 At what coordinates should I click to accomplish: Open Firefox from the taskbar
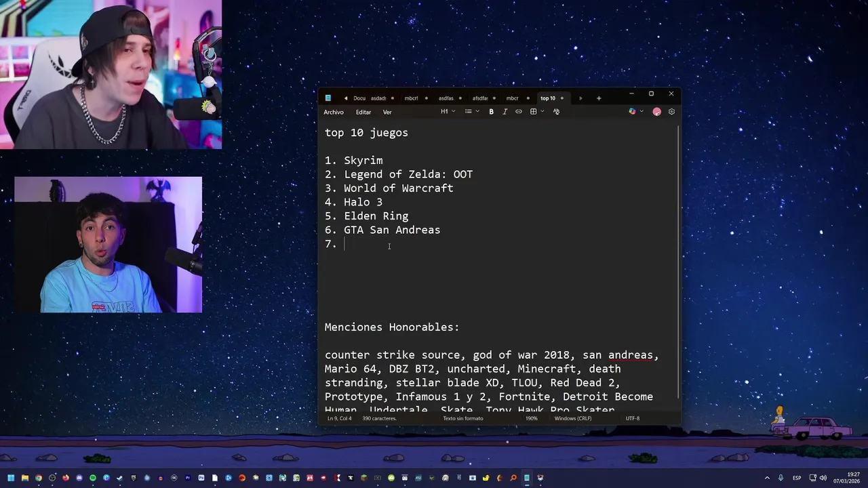click(x=66, y=478)
